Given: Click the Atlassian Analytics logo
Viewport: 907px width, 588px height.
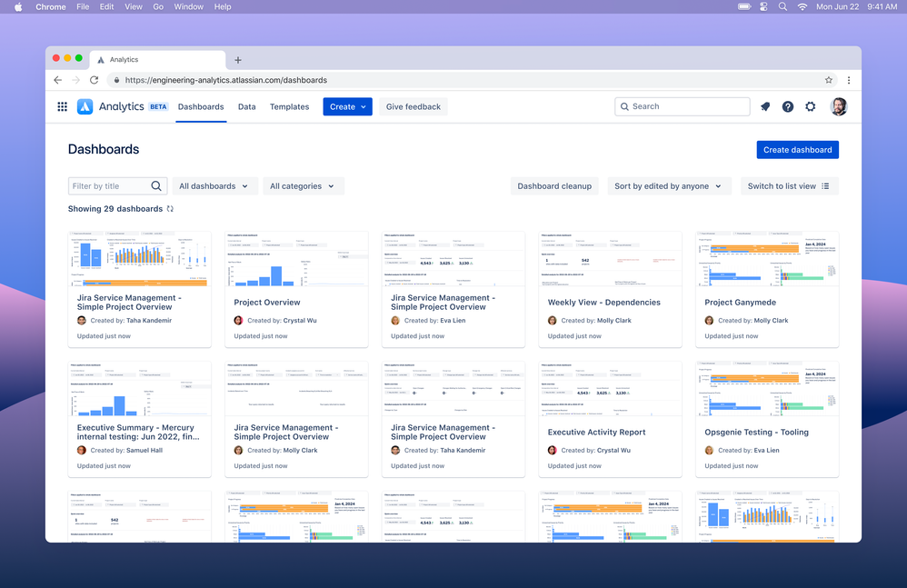Looking at the screenshot, I should click(85, 106).
